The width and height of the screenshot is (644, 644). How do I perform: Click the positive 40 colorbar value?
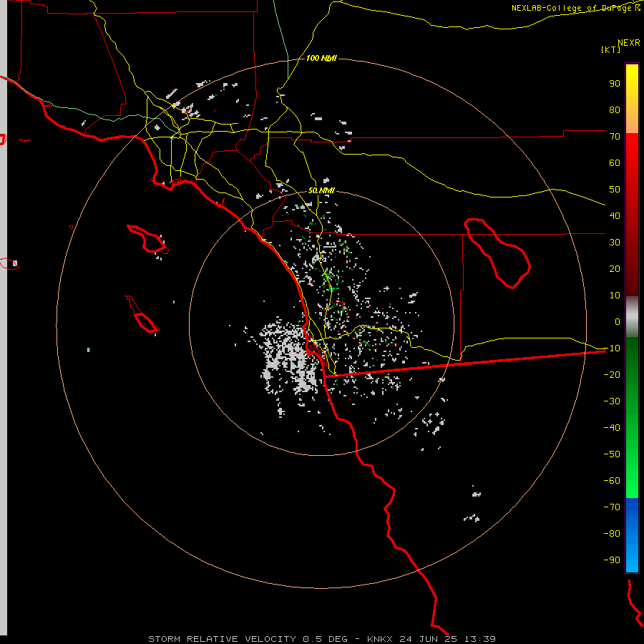pos(615,215)
